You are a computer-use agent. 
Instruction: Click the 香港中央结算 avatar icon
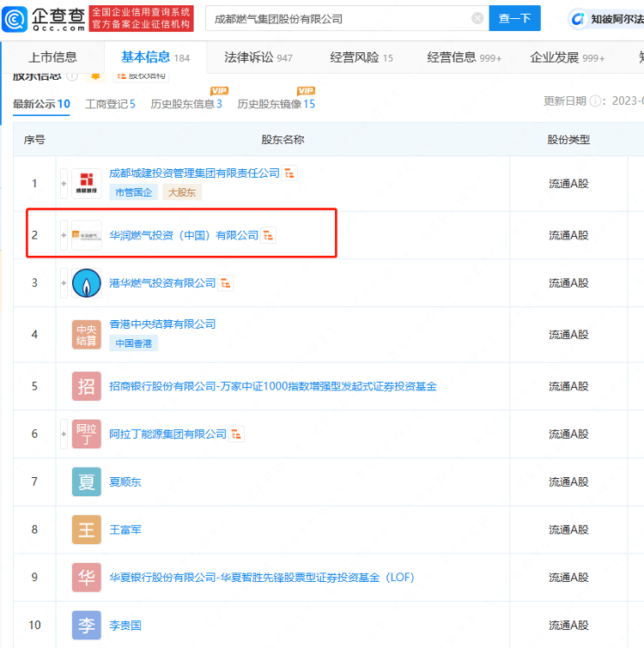tap(87, 334)
